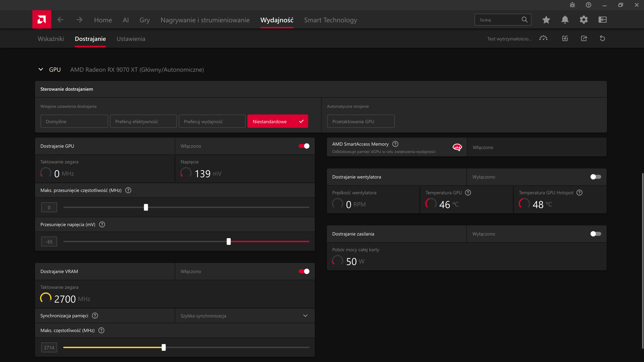The image size is (644, 362).
Task: Click the voltage offset slider handle
Action: [228, 241]
